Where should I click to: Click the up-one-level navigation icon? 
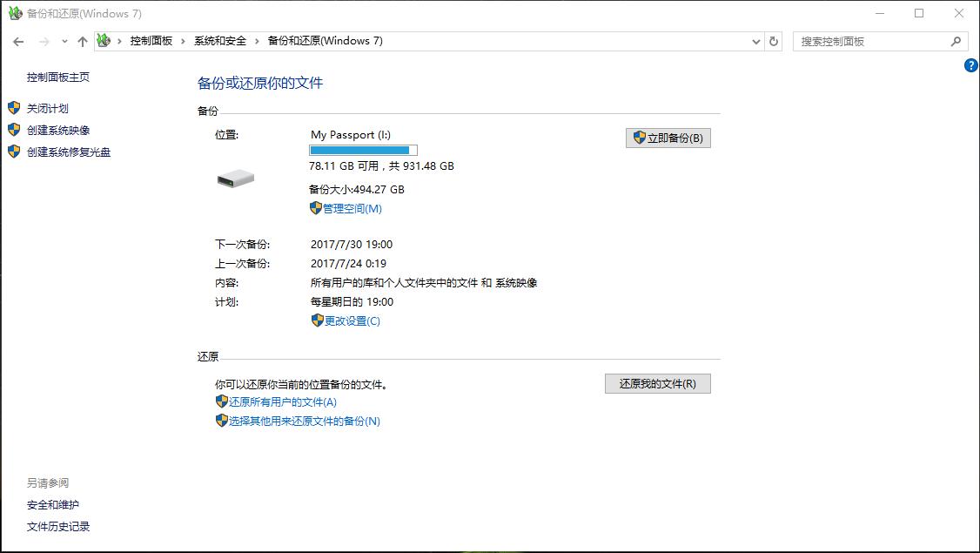click(x=82, y=41)
